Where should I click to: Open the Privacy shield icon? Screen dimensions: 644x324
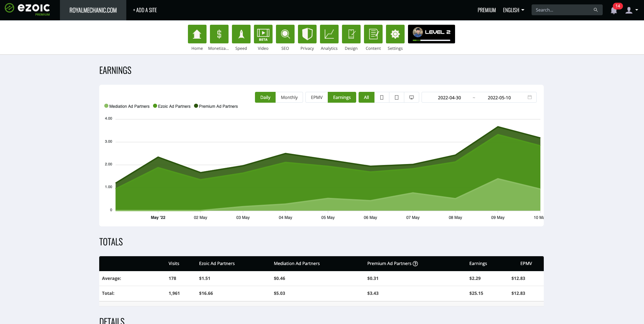coord(307,34)
